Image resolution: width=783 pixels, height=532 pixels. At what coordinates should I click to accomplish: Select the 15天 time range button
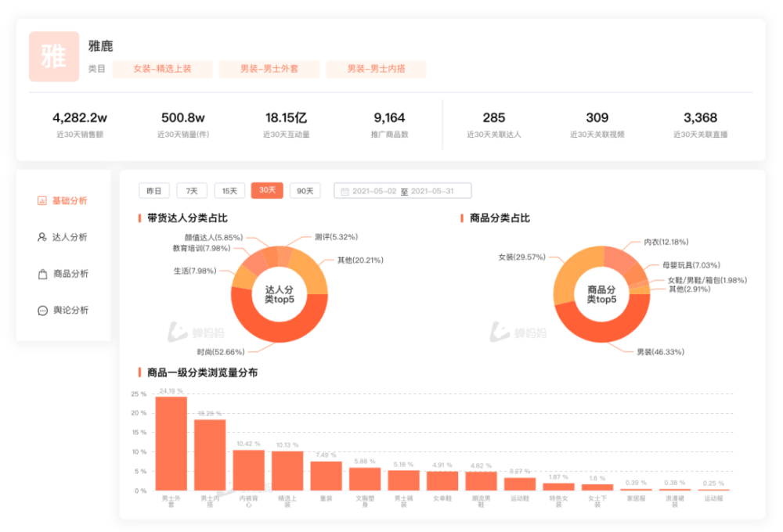[x=229, y=191]
